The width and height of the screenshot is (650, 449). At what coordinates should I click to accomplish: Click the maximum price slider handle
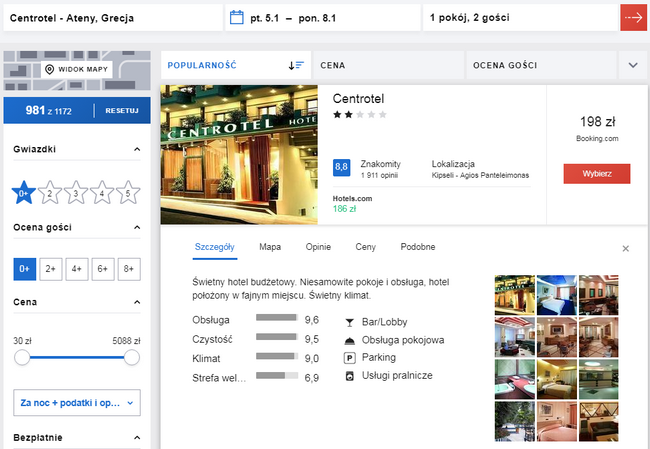[131, 357]
